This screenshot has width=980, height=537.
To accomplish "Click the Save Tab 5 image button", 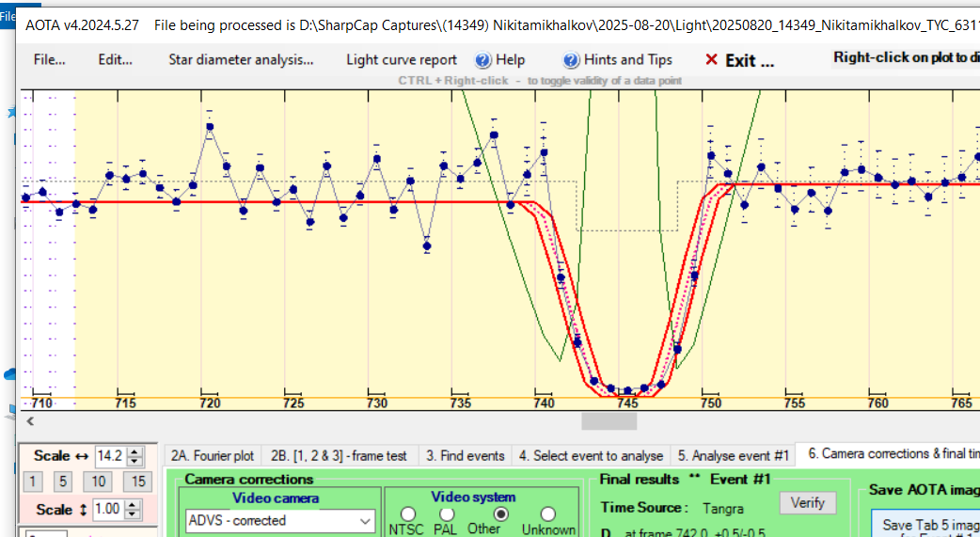I will (x=926, y=525).
